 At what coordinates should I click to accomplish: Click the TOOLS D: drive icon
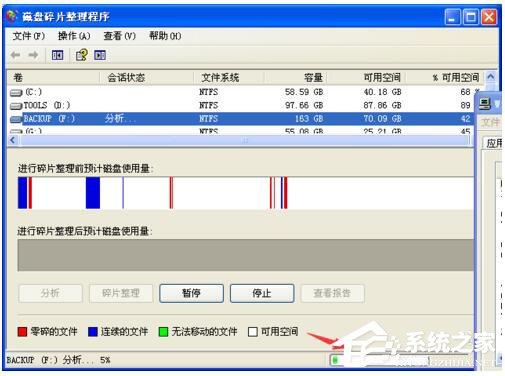coord(16,106)
